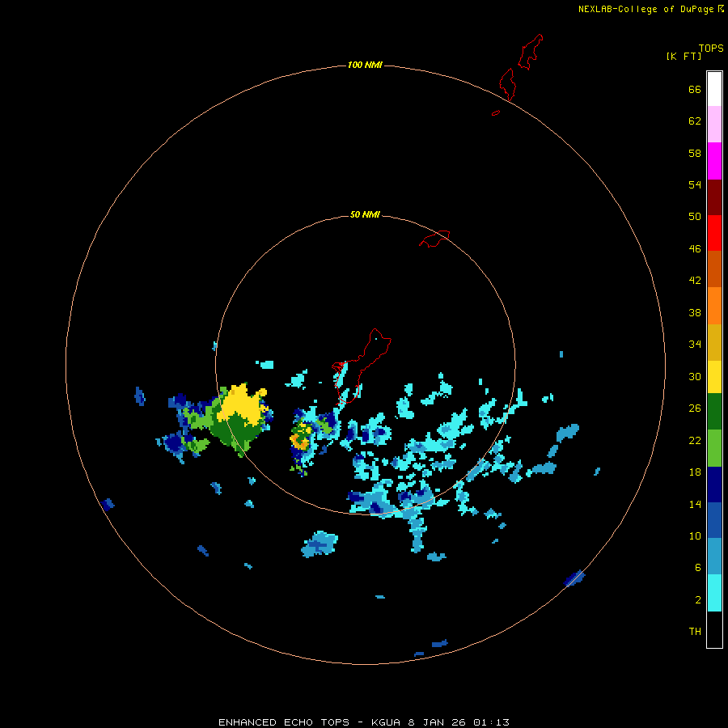Click the 6 legend value

coord(698,568)
